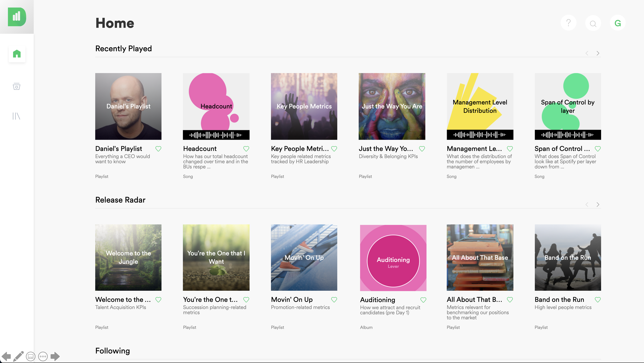
Task: Favorite Management Level Distribution song
Action: click(510, 149)
